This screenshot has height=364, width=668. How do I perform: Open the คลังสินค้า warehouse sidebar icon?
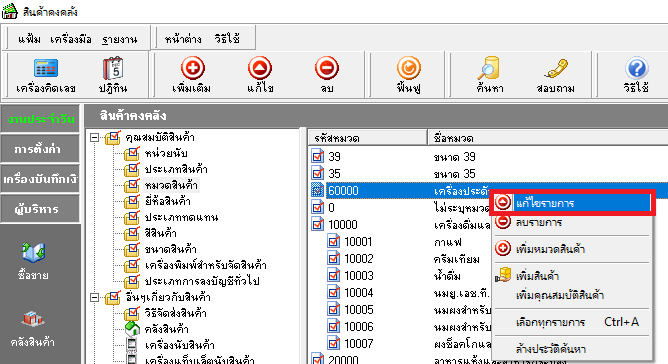[x=32, y=319]
